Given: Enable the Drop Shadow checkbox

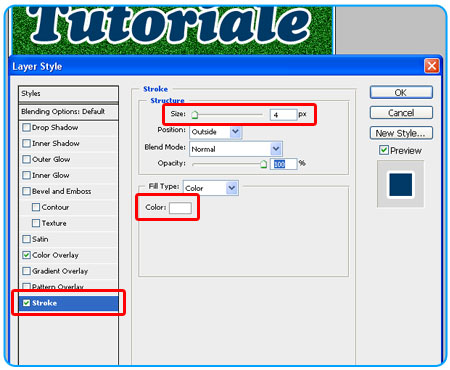Looking at the screenshot, I should [x=26, y=128].
